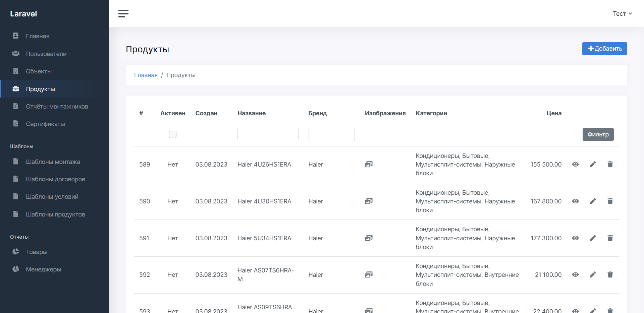
Task: Open Пользователи in the sidebar
Action: click(x=46, y=54)
